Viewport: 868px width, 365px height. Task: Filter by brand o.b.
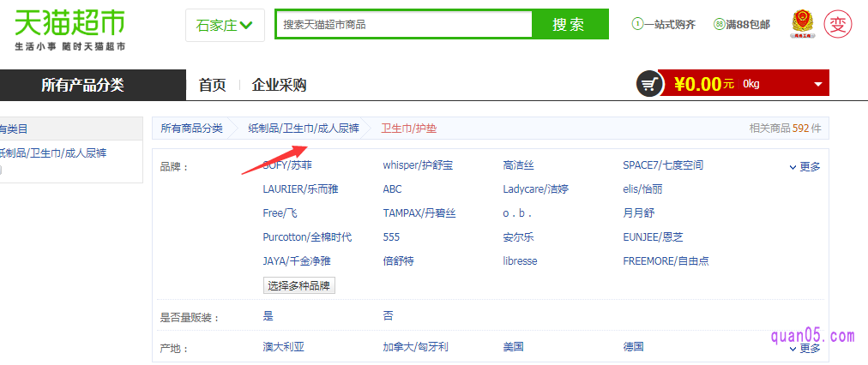(x=517, y=212)
